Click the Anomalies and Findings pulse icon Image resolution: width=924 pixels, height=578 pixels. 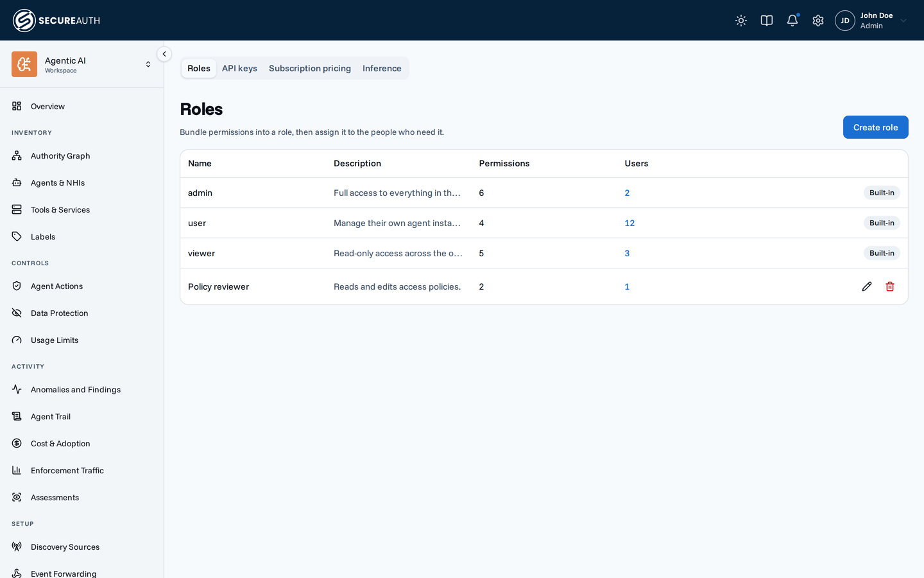(x=17, y=389)
